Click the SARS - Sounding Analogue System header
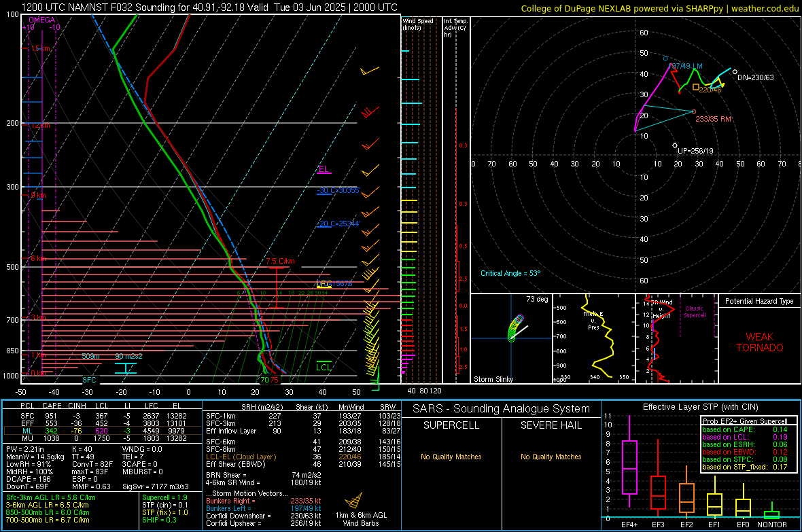The image size is (802, 532). click(x=501, y=409)
